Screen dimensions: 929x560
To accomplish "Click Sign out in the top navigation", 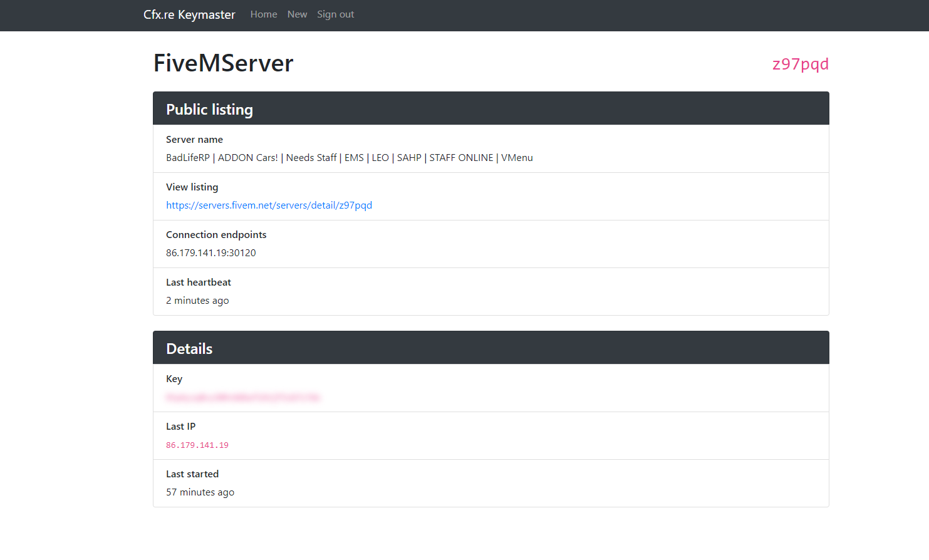I will point(335,14).
